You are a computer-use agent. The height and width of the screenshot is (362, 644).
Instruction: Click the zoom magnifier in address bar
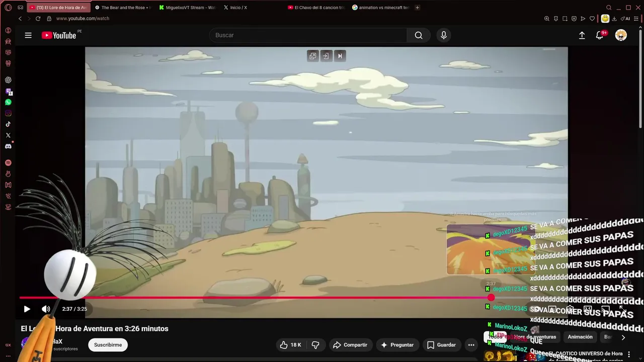pos(547,19)
